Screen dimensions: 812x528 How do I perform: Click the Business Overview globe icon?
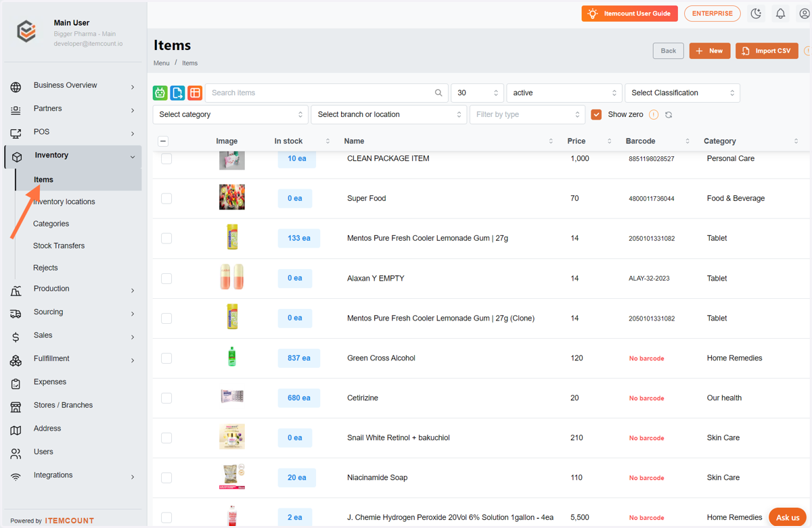point(16,87)
